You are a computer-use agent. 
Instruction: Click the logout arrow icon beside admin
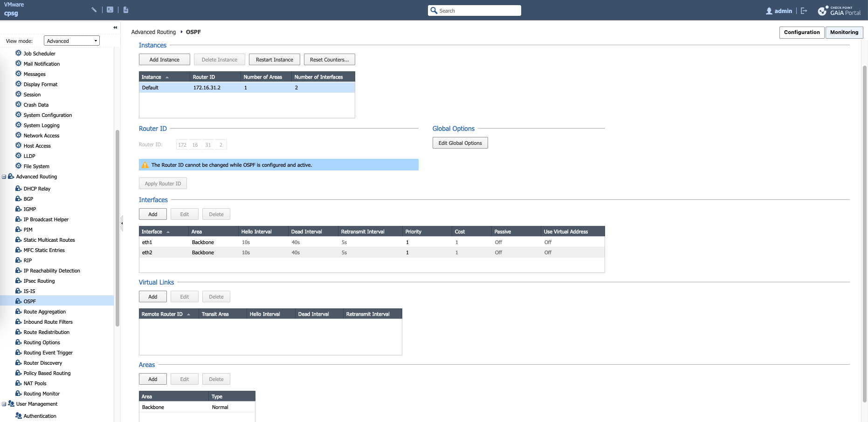[804, 11]
